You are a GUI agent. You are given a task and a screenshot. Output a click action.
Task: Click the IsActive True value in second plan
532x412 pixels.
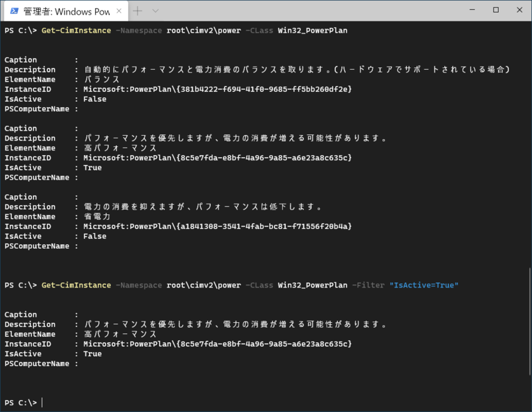pyautogui.click(x=92, y=168)
